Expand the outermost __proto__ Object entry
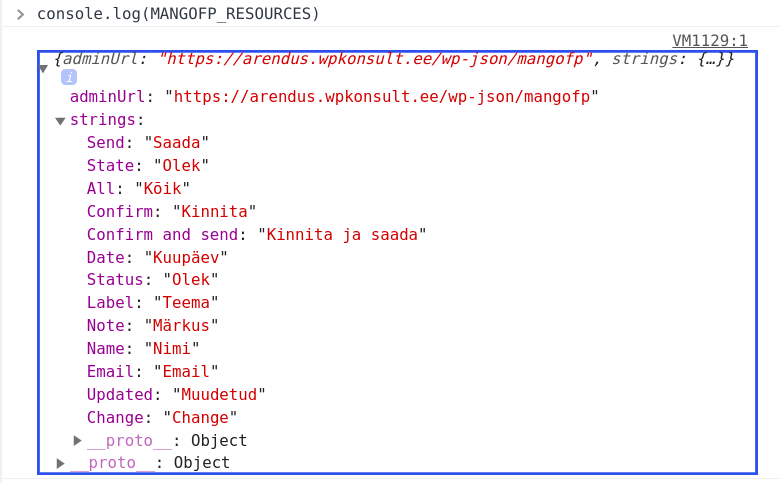780x483 pixels. tap(61, 463)
